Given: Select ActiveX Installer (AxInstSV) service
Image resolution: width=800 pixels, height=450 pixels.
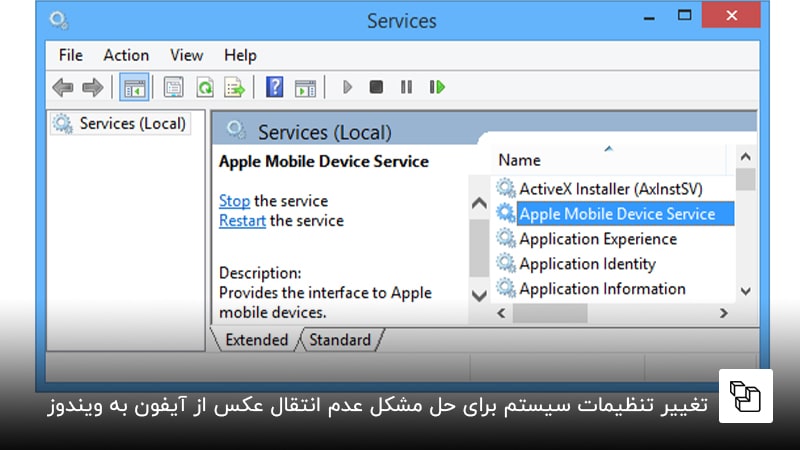Looking at the screenshot, I should tap(611, 189).
